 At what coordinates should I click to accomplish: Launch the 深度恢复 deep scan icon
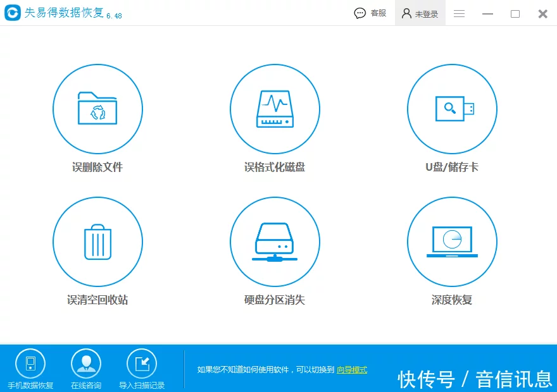[452, 242]
